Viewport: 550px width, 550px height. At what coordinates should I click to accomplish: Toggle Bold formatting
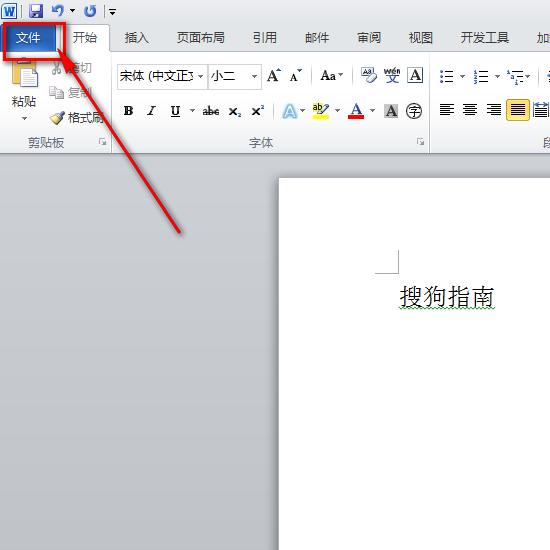click(128, 111)
